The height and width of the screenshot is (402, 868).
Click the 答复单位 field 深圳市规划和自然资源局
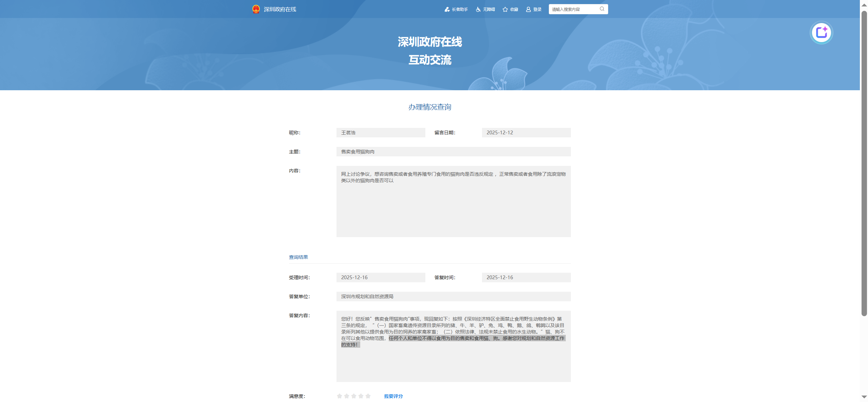[x=454, y=296]
